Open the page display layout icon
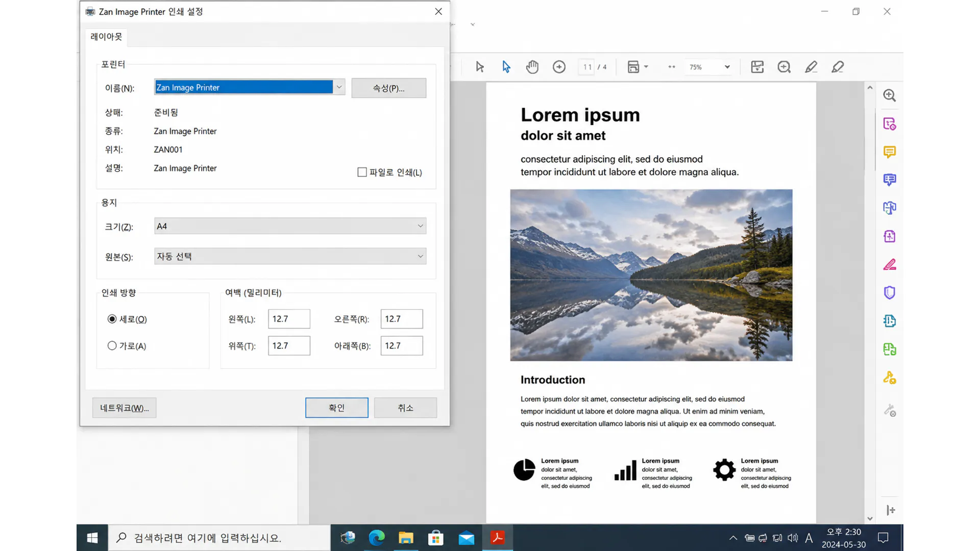Image resolution: width=980 pixels, height=551 pixels. tap(633, 67)
